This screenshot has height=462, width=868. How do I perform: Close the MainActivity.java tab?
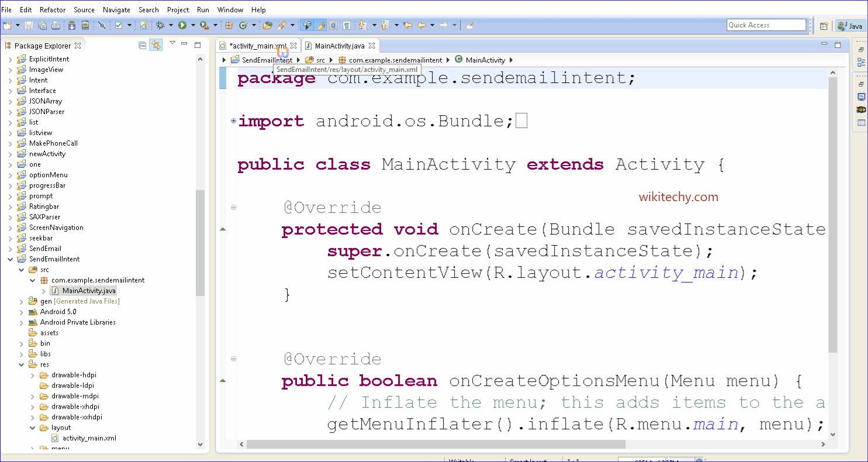371,46
